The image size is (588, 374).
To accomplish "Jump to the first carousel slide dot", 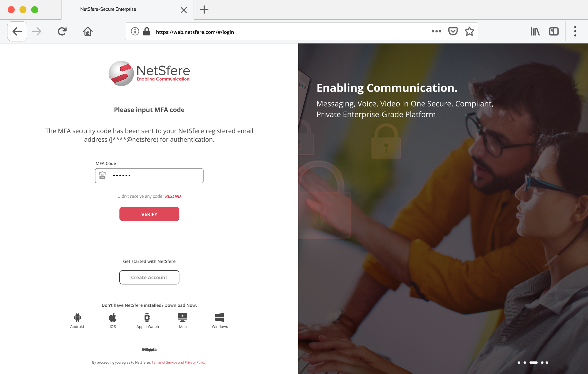I will point(519,362).
